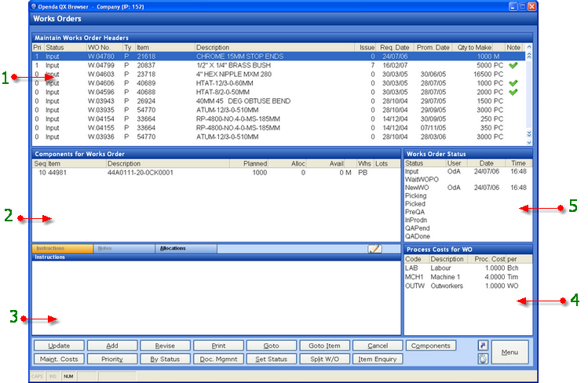Click the By Status button
The image size is (588, 383).
166,359
